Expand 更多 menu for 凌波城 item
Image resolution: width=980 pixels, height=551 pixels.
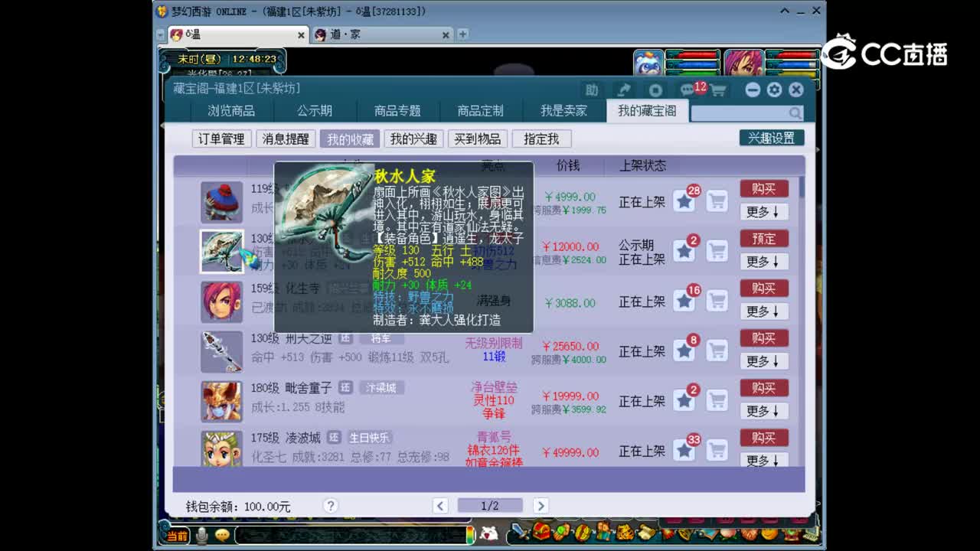point(763,460)
